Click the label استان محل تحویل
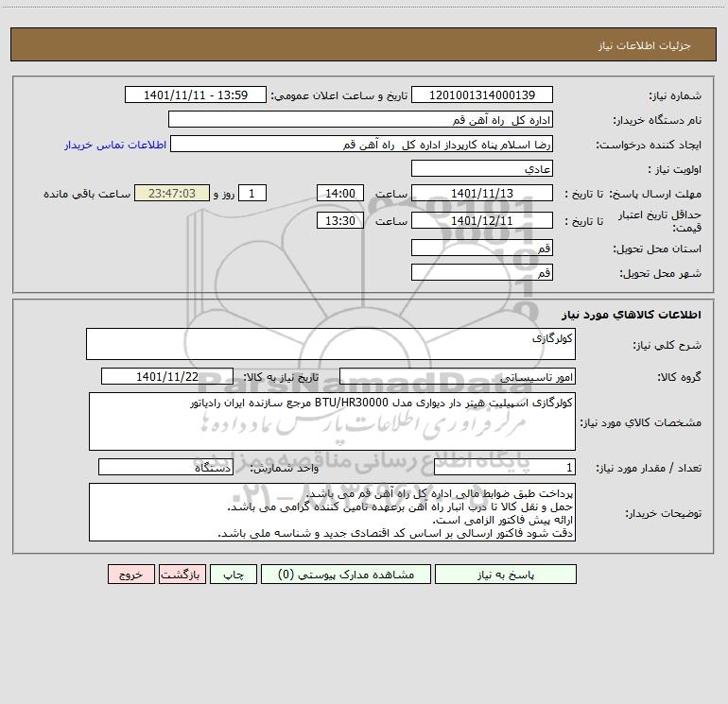 click(x=657, y=249)
